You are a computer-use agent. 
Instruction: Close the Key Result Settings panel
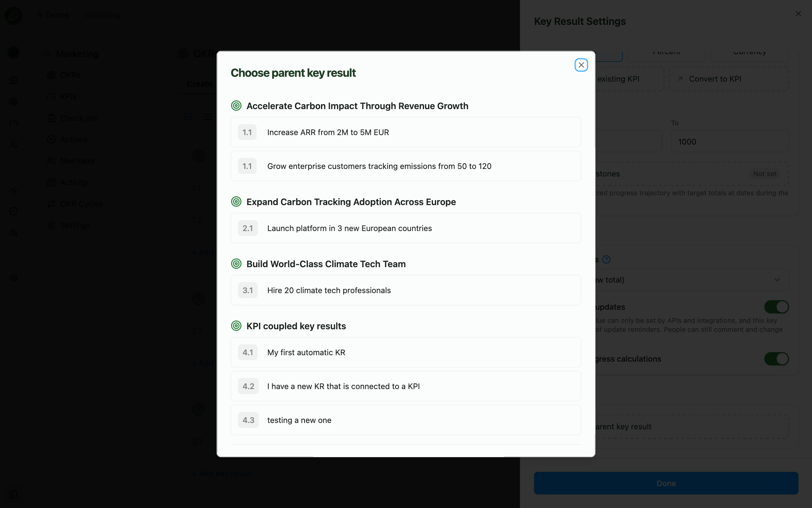pos(798,14)
